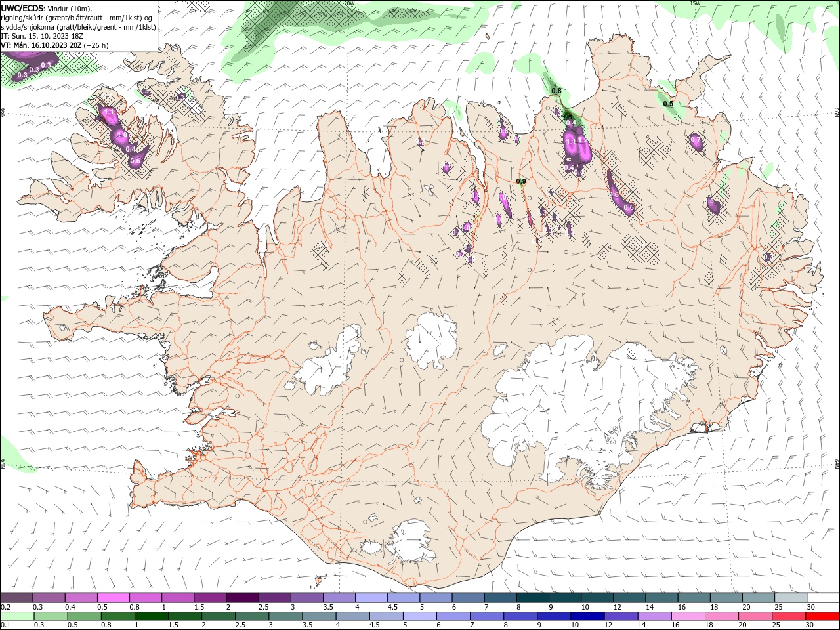Click the darkest purple swatch at 2 in the upper legend row
This screenshot has width=840, height=630.
coord(242,598)
